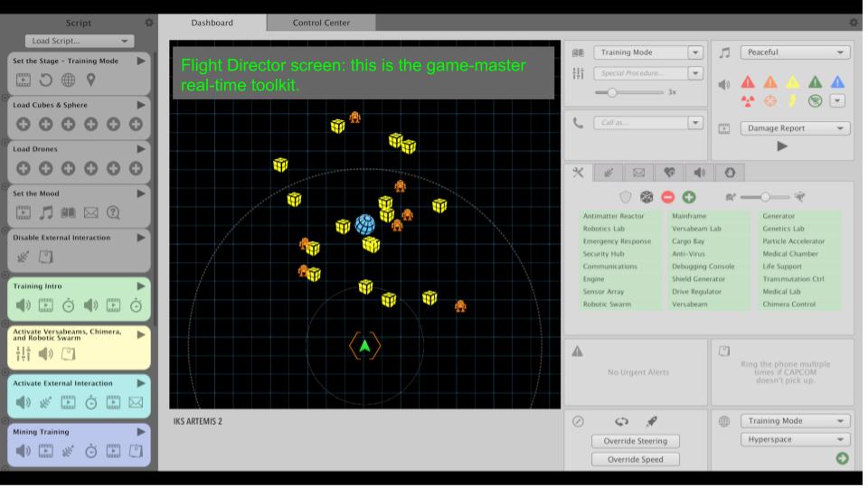Click the music note icon in Set the Mood
868x488 pixels.
(46, 213)
